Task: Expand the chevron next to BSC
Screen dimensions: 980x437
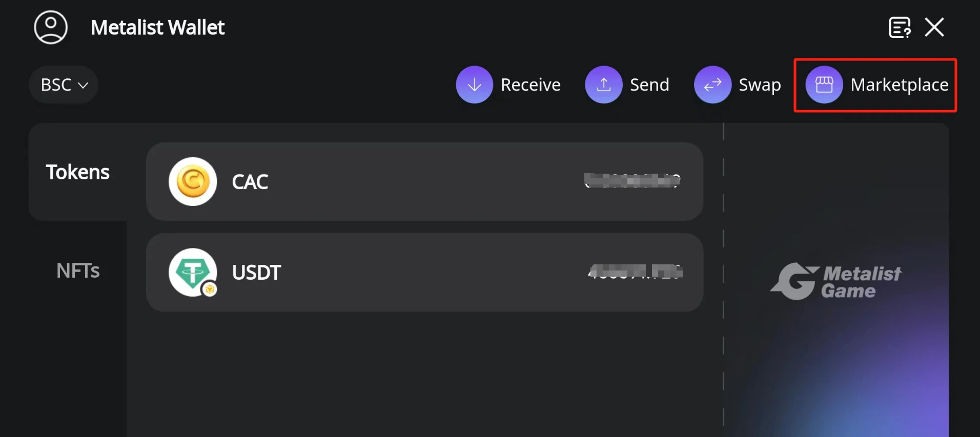Action: [x=83, y=85]
